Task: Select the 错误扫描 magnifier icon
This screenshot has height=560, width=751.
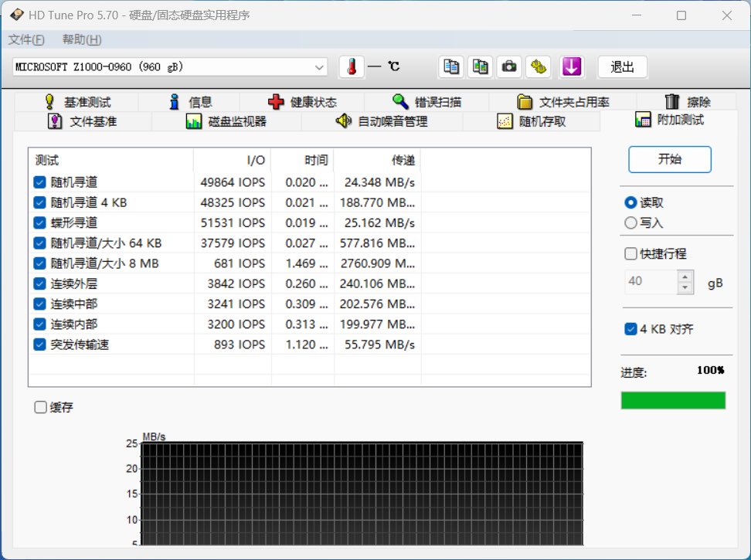Action: tap(401, 101)
